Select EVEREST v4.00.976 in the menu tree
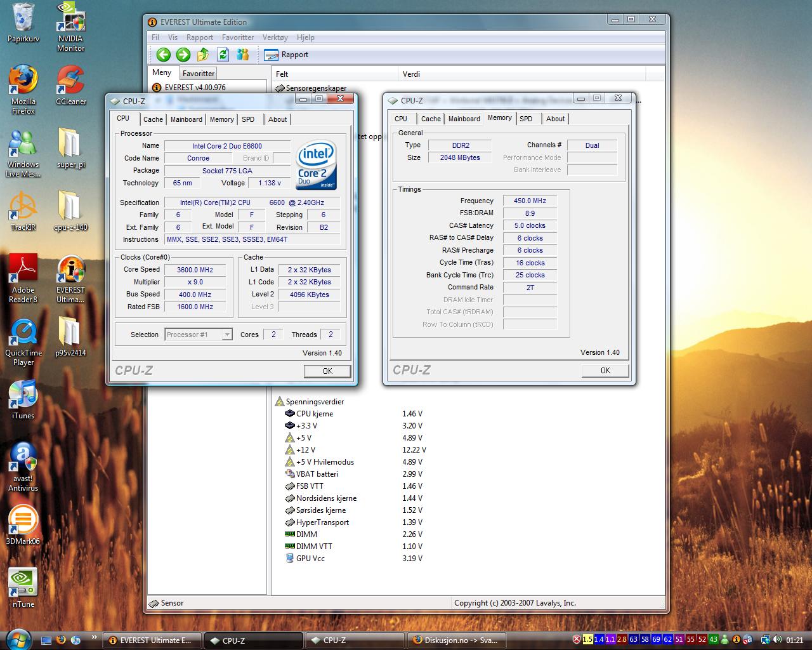Screen dimensions: 812x650 tap(190, 88)
